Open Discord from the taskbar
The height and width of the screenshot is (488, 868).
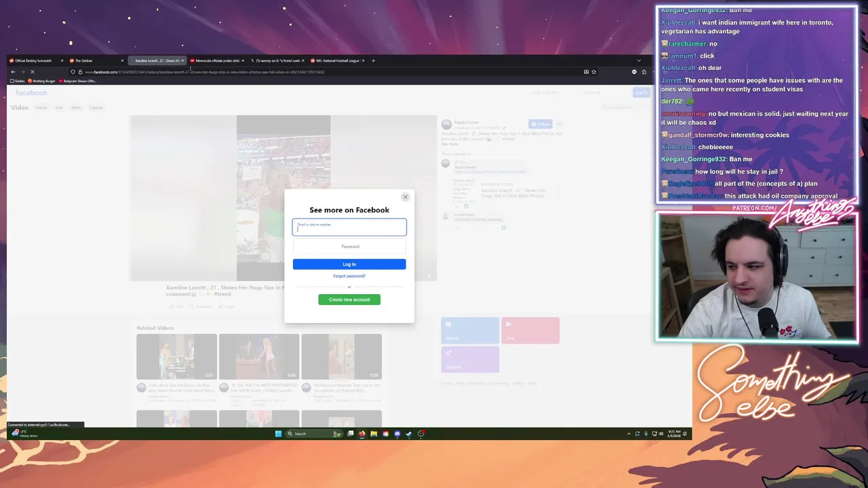point(397,434)
